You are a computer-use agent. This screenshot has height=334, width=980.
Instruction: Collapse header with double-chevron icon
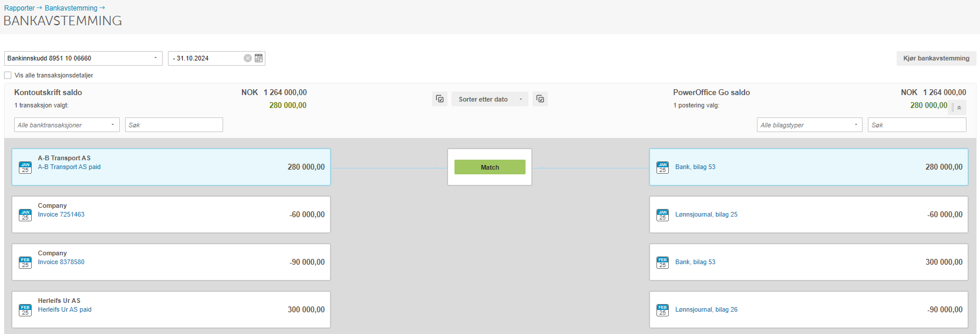pos(959,107)
